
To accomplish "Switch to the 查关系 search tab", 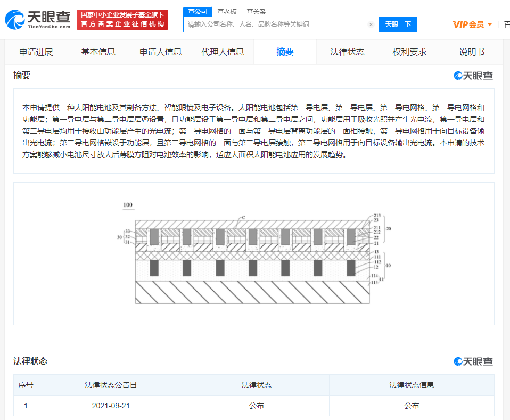I will pyautogui.click(x=256, y=11).
